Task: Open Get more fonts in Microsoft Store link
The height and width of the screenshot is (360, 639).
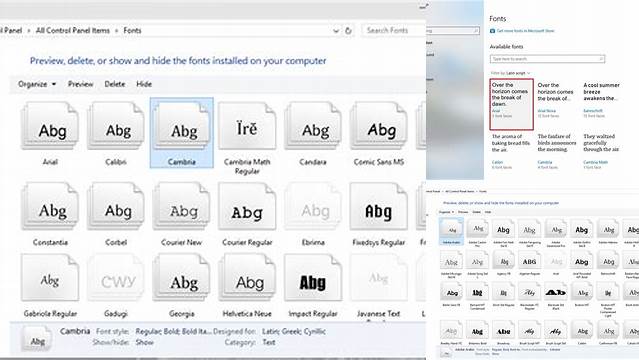Action: point(525,31)
